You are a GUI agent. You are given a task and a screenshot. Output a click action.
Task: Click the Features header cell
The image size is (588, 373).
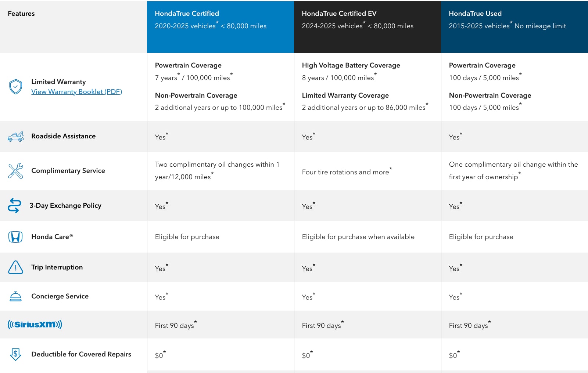(x=21, y=14)
